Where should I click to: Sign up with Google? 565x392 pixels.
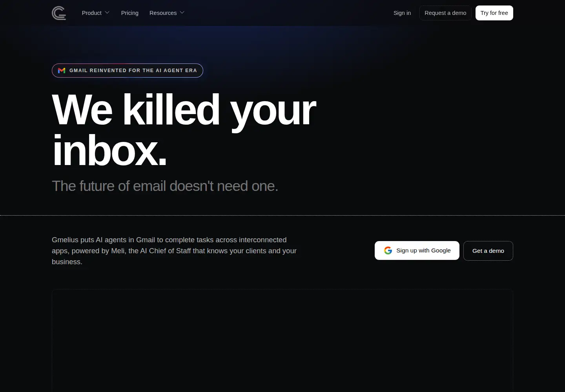[x=417, y=250]
